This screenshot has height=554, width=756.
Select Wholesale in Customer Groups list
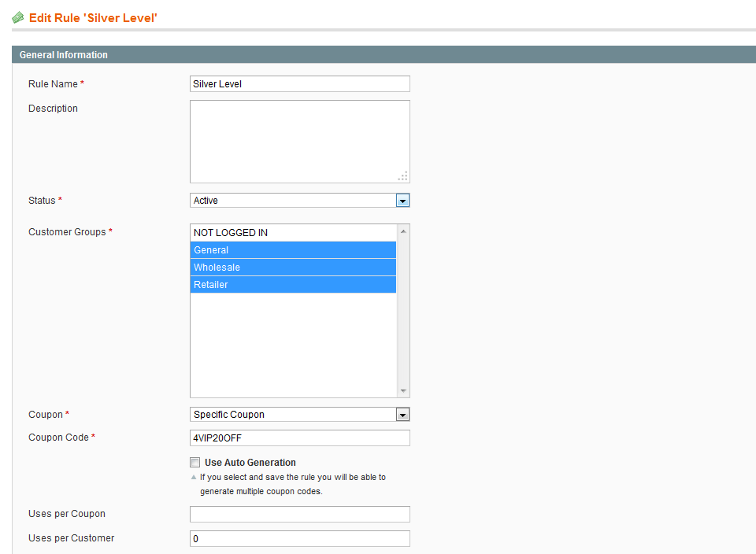(x=293, y=268)
